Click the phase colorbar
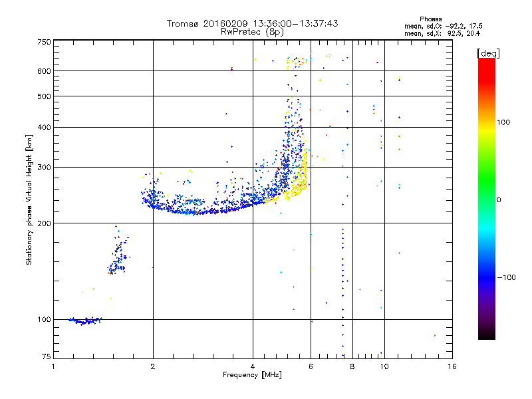 click(x=487, y=198)
